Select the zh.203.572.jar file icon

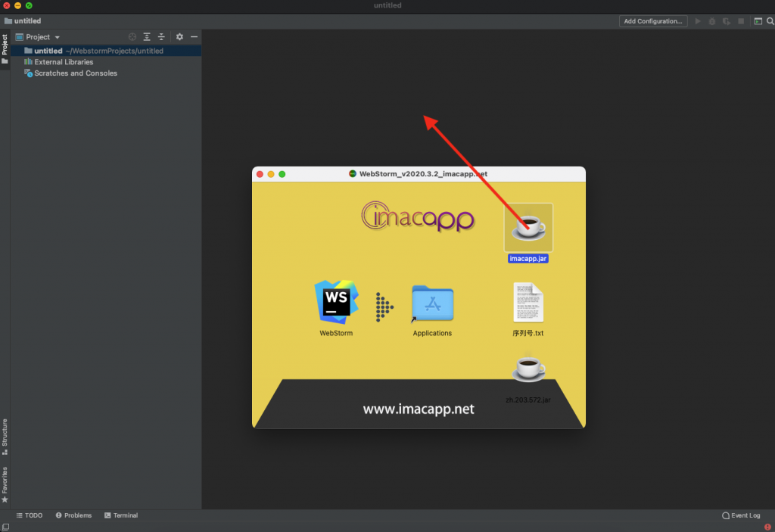tap(528, 369)
